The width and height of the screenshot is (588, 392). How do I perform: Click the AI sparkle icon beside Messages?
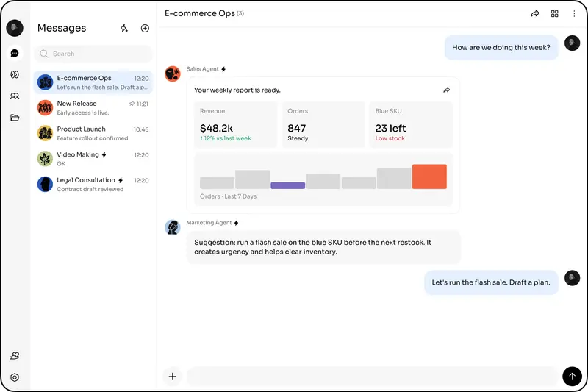coord(124,28)
